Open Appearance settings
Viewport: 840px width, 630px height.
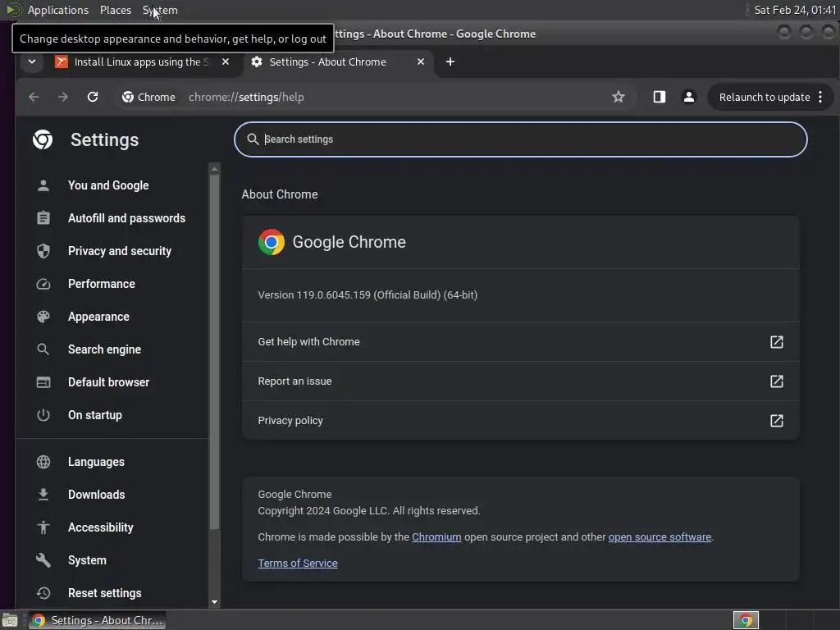coord(98,317)
